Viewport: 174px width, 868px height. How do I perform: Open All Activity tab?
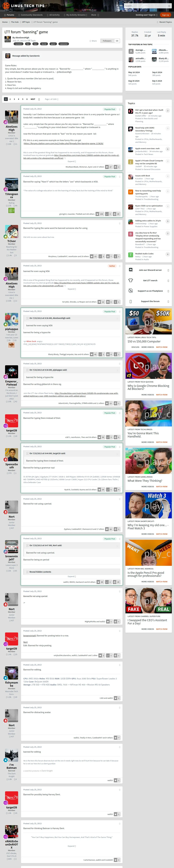tap(53, 15)
